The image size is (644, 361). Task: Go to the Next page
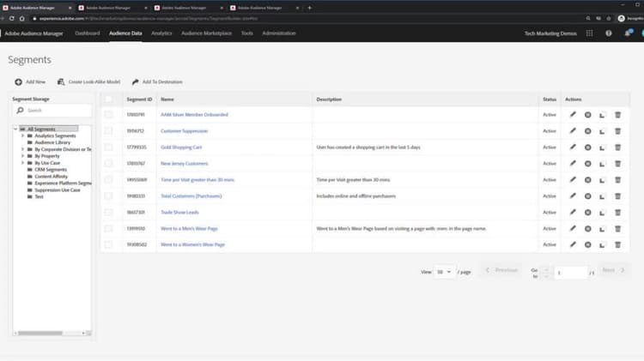click(614, 270)
